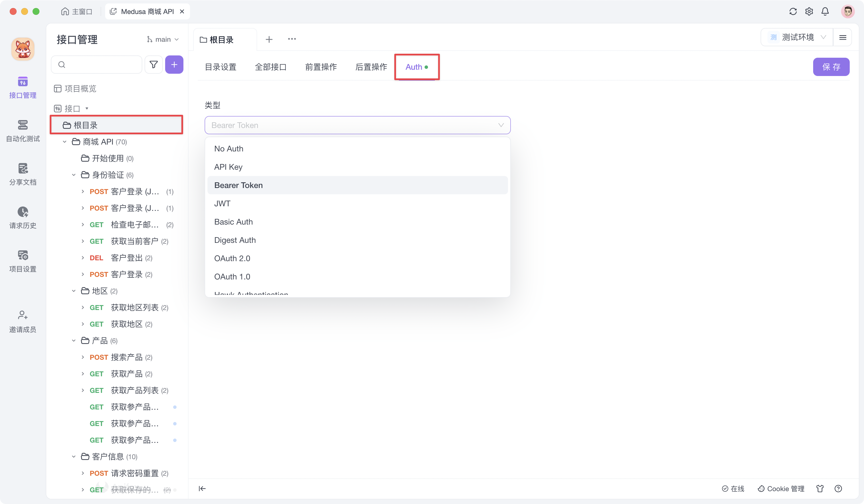Switch to the 全部接口 tab
The image size is (864, 504).
coord(271,67)
